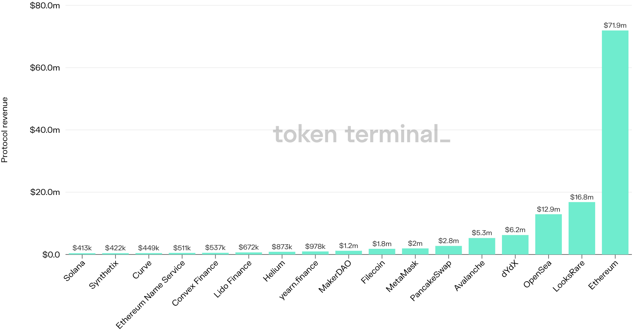Select the Avalanche bar

(x=481, y=246)
